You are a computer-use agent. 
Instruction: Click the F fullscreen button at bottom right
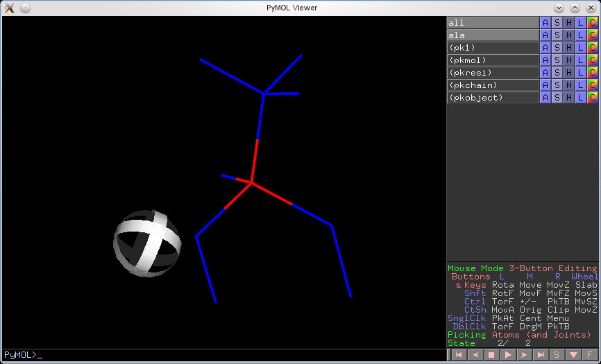(x=589, y=355)
